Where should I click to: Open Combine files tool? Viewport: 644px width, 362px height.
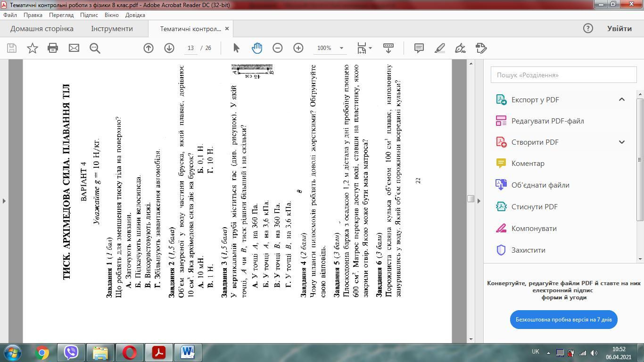(540, 185)
